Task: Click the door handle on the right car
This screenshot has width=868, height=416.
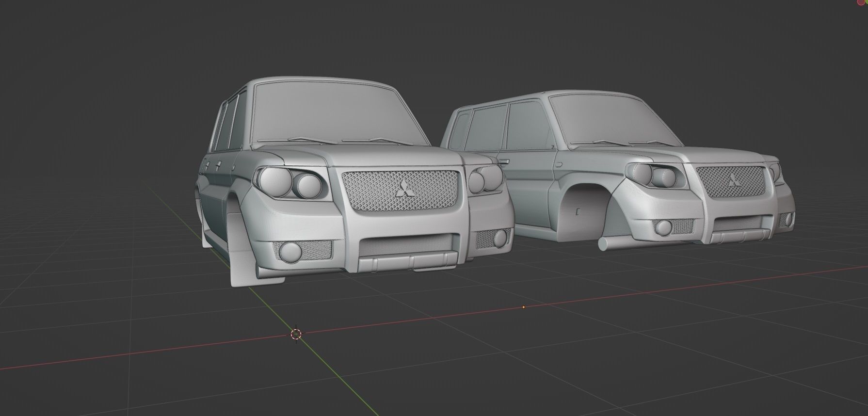Action: pos(503,162)
